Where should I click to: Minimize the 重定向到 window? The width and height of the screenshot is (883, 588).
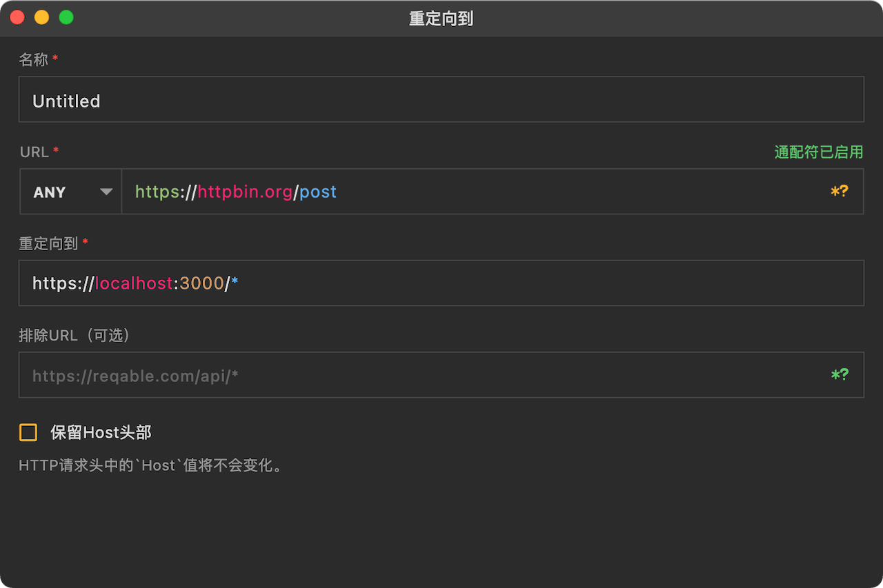pos(41,18)
